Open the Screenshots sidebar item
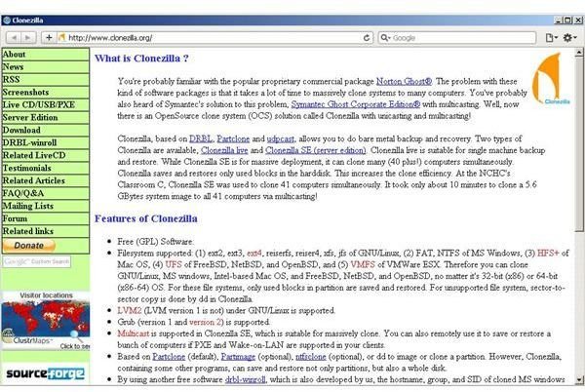The width and height of the screenshot is (585, 392). coord(46,93)
